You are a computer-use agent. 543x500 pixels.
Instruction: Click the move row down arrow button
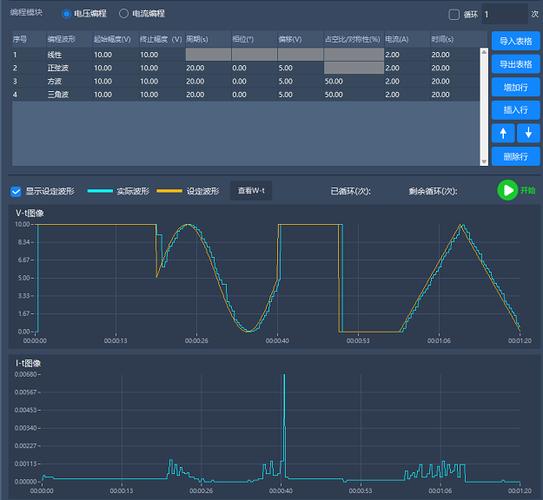tap(528, 133)
